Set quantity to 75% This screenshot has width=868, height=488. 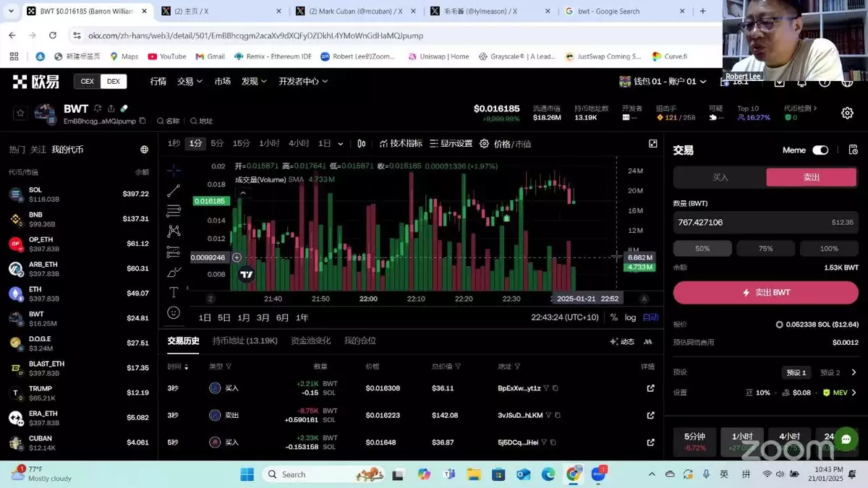766,249
